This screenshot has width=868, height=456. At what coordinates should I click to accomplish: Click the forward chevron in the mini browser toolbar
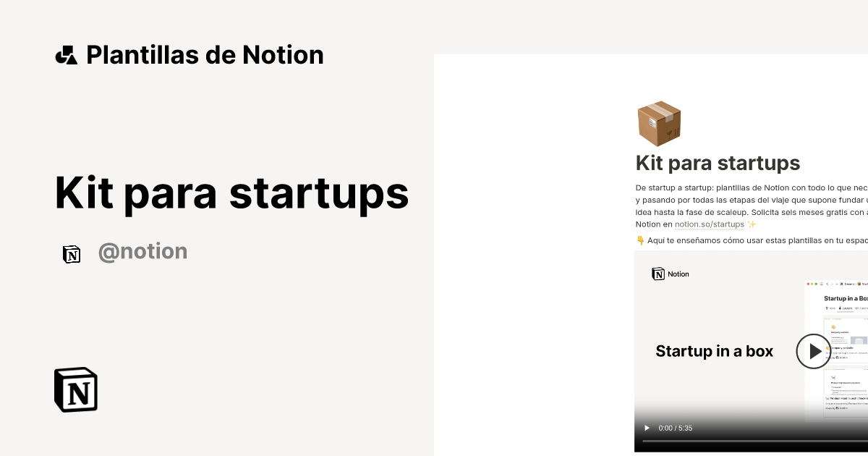pyautogui.click(x=833, y=284)
